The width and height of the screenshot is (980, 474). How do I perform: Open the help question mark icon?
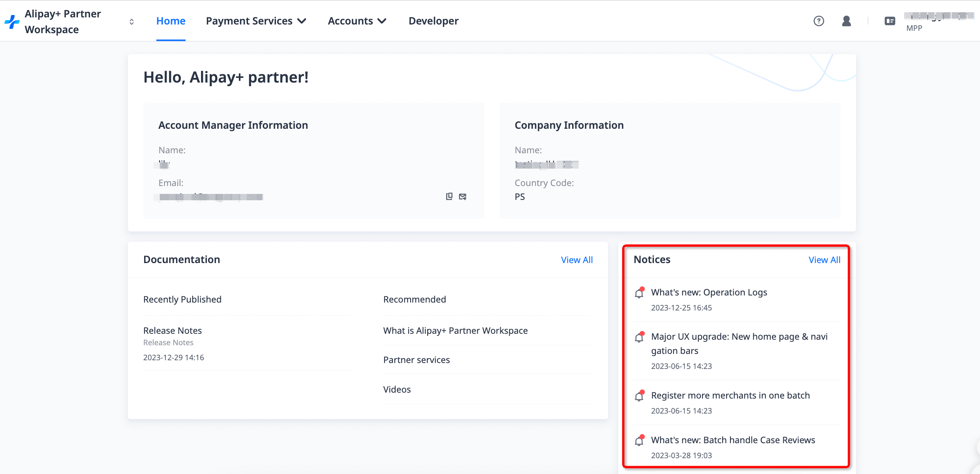click(819, 21)
